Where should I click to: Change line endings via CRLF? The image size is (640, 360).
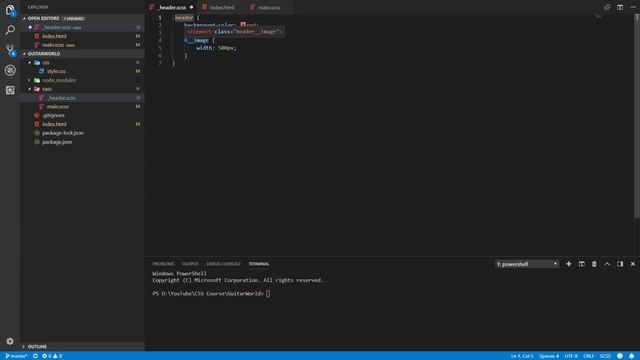(588, 356)
